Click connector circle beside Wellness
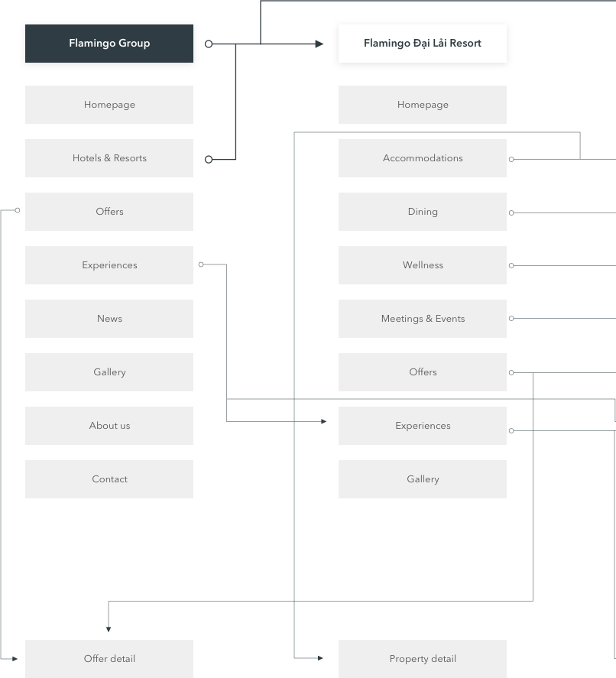616x678 pixels. point(511,265)
